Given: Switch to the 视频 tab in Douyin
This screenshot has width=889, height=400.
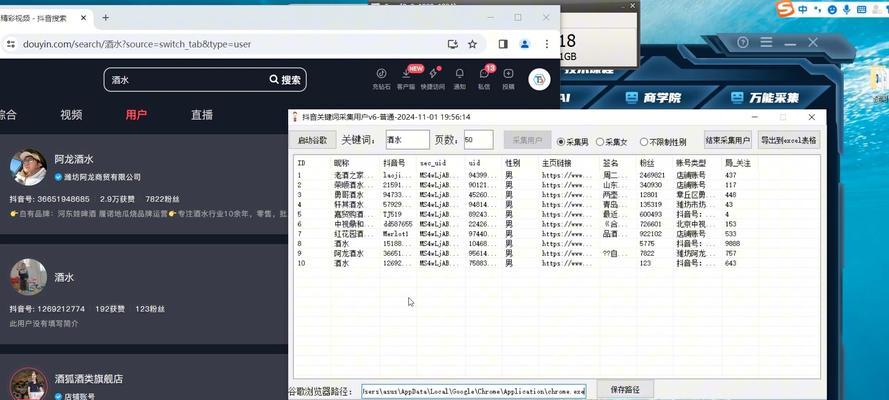Looking at the screenshot, I should click(x=71, y=115).
